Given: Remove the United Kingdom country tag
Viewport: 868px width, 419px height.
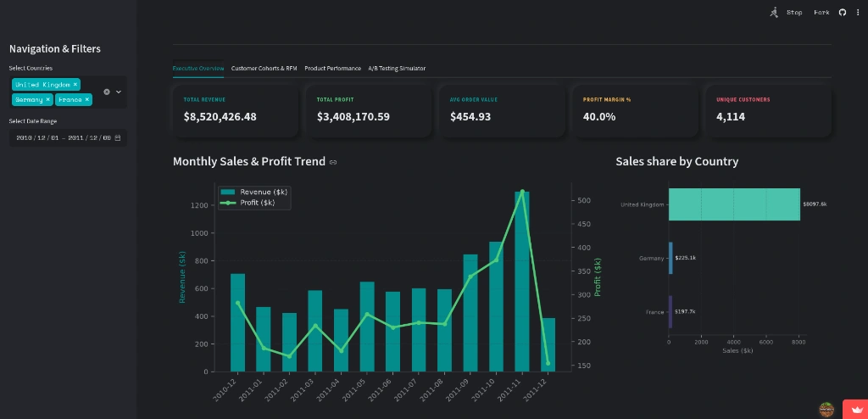Looking at the screenshot, I should point(75,85).
